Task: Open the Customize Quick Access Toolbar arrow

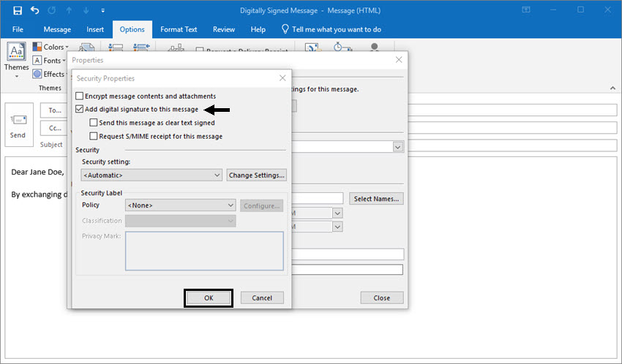Action: [102, 11]
